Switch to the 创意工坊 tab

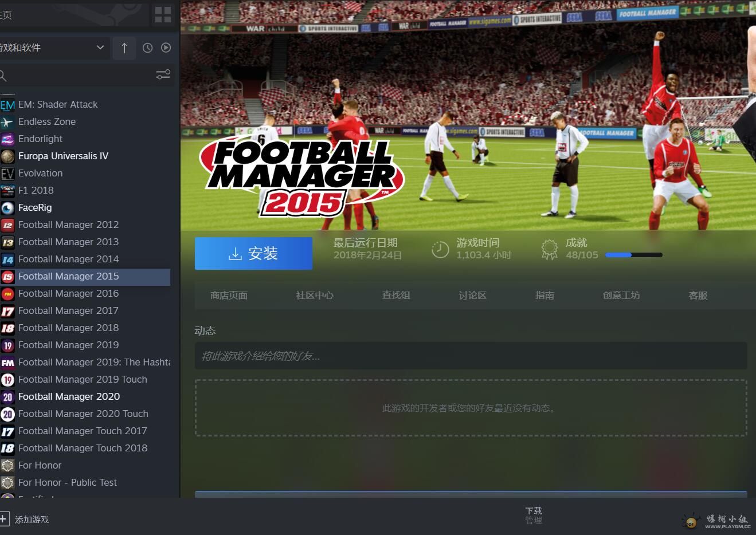click(x=621, y=296)
